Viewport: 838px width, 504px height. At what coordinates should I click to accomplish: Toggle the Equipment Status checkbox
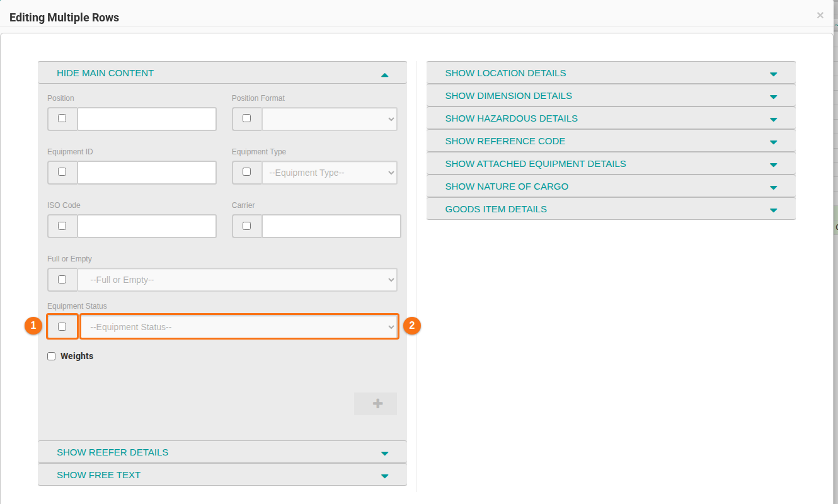62,326
